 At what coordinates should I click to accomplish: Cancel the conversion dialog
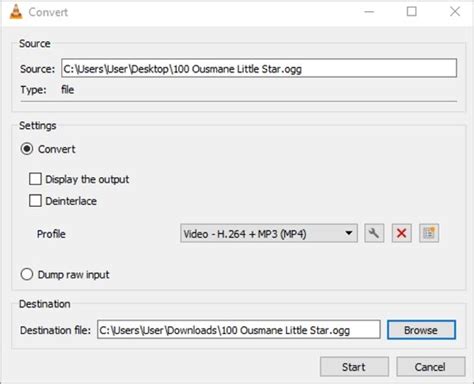click(430, 367)
